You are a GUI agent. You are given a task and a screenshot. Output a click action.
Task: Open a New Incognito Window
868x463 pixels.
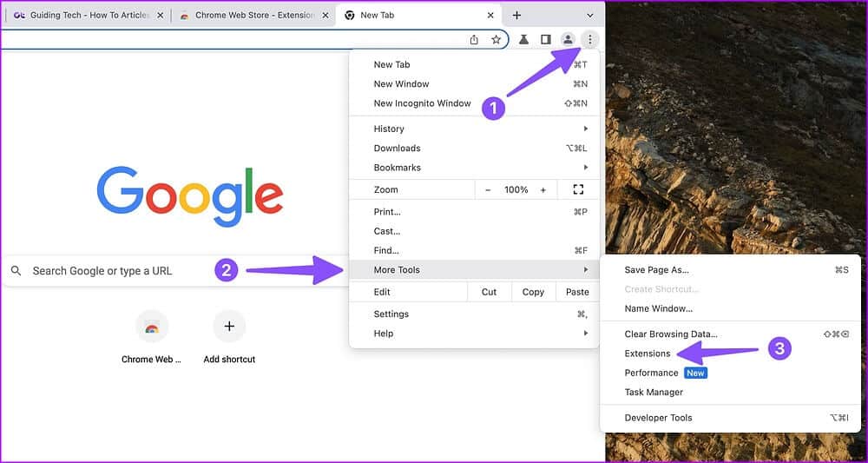click(475, 103)
